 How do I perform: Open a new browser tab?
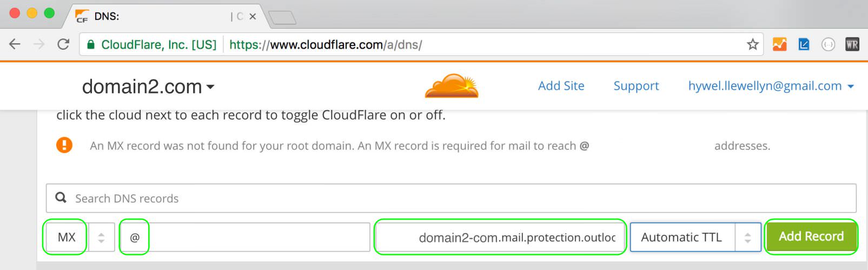[282, 18]
